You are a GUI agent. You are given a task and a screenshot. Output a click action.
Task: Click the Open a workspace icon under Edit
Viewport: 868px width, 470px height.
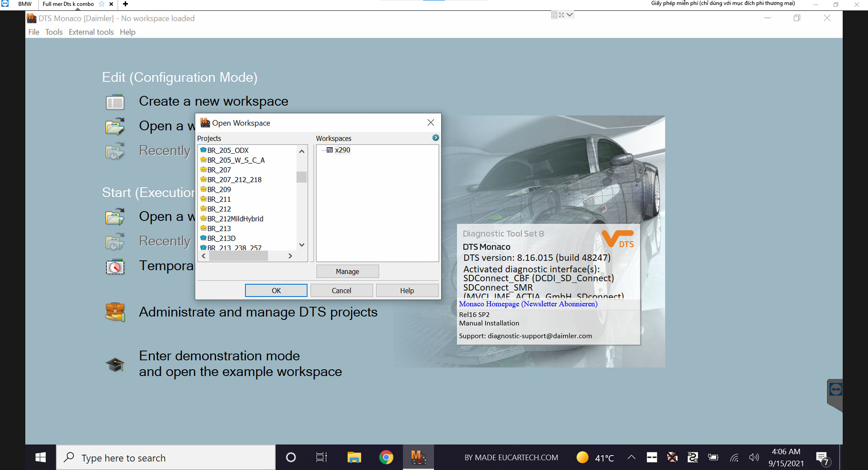pos(115,127)
